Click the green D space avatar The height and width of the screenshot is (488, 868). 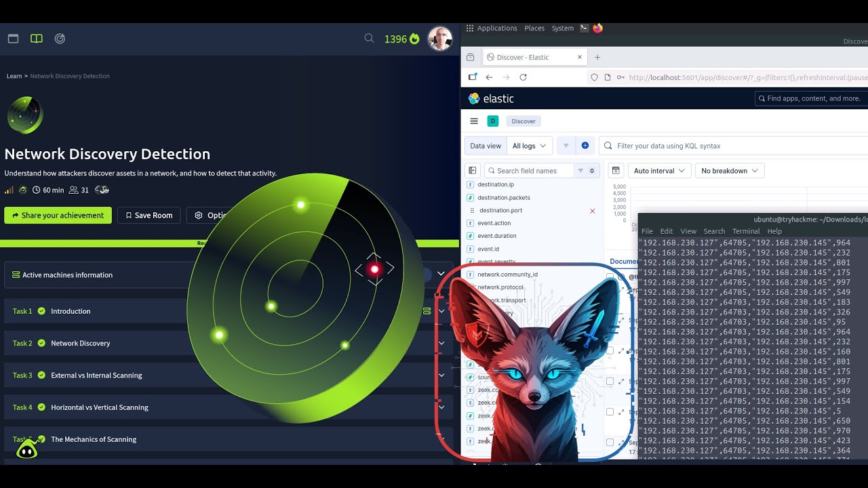click(493, 121)
